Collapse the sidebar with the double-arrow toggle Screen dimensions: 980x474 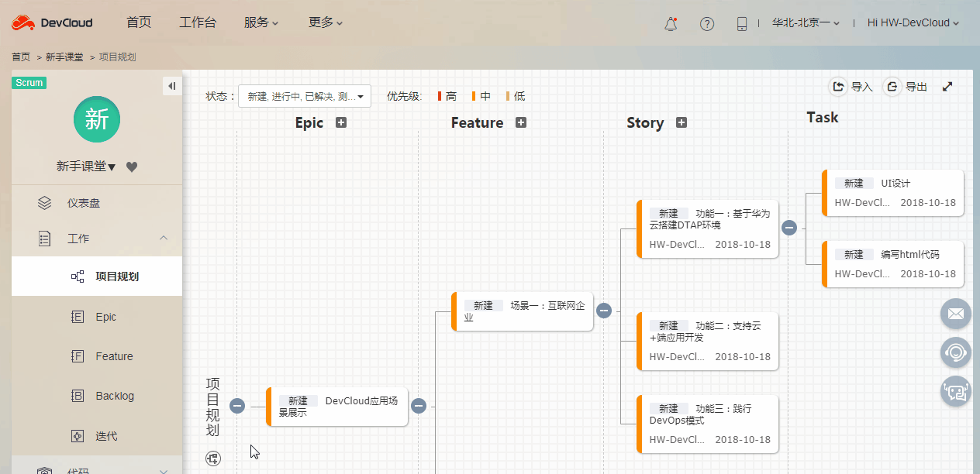(171, 85)
